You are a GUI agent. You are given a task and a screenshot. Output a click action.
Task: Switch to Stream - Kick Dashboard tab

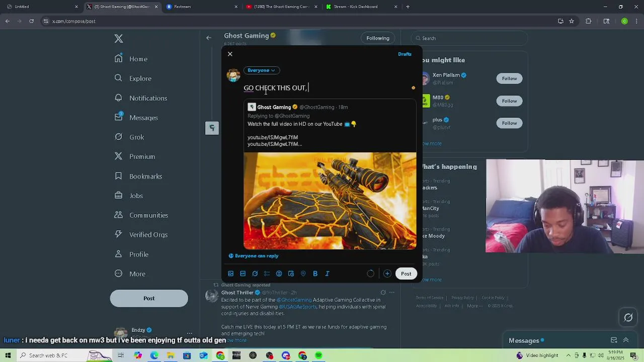coord(361,7)
